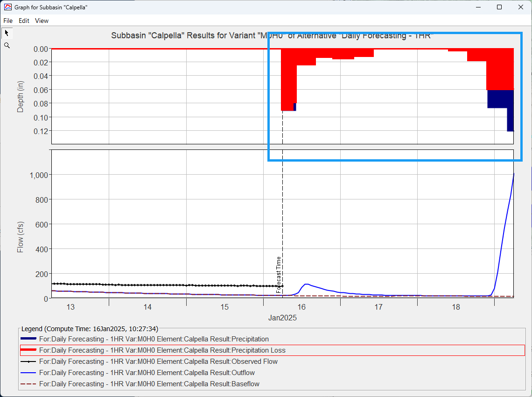
Task: Maximize the Calpella graph window
Action: pyautogui.click(x=499, y=7)
